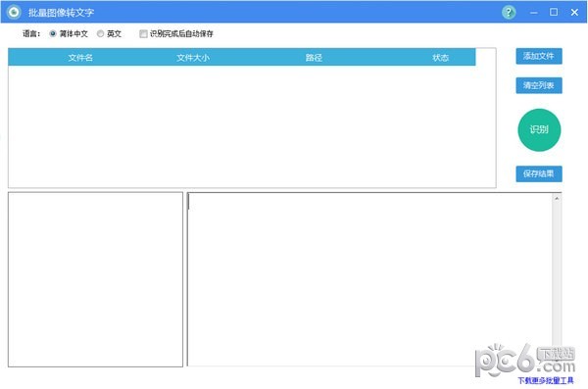Open the help question mark icon
The image size is (588, 389).
(509, 13)
